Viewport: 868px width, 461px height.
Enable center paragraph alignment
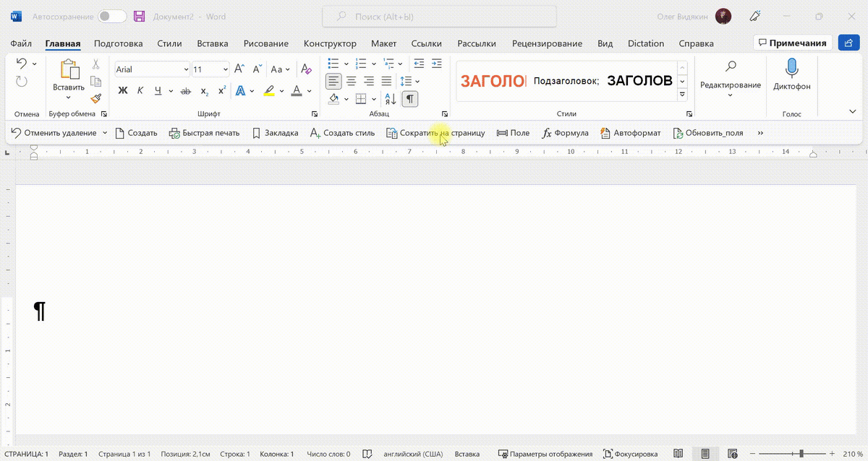[x=351, y=82]
